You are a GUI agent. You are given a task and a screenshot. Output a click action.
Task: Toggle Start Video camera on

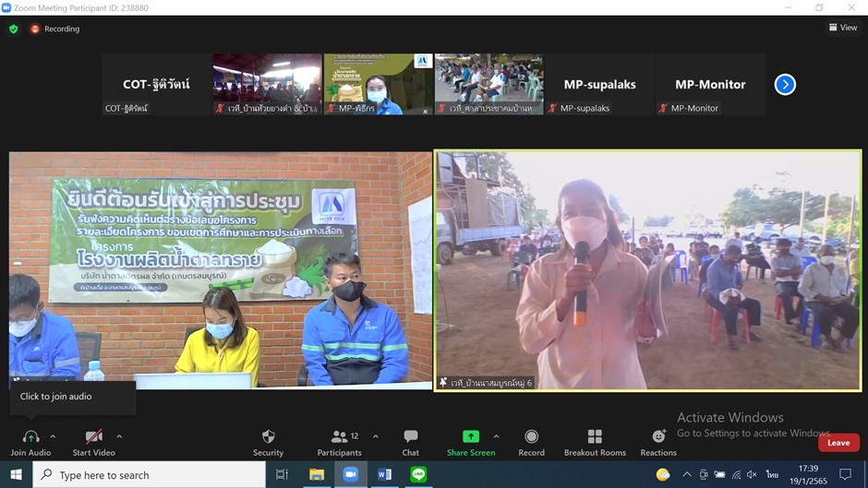pyautogui.click(x=93, y=441)
